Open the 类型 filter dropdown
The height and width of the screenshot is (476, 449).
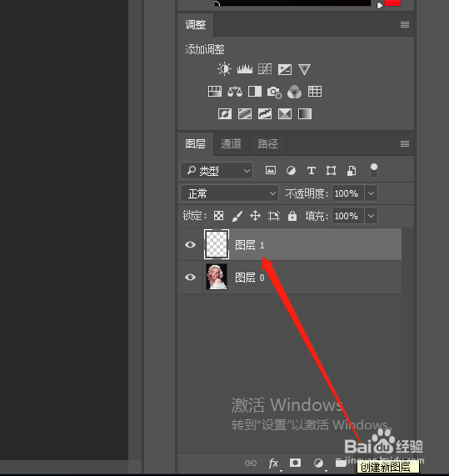[x=217, y=171]
